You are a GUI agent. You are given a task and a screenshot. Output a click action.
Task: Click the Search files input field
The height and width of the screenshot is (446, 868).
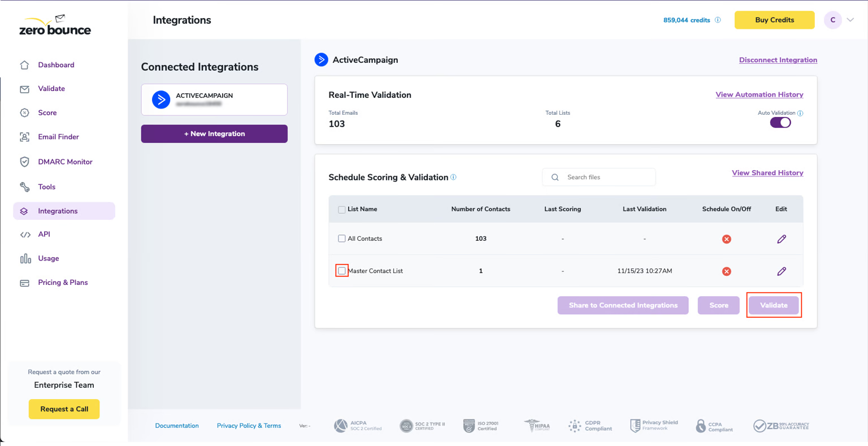click(599, 177)
